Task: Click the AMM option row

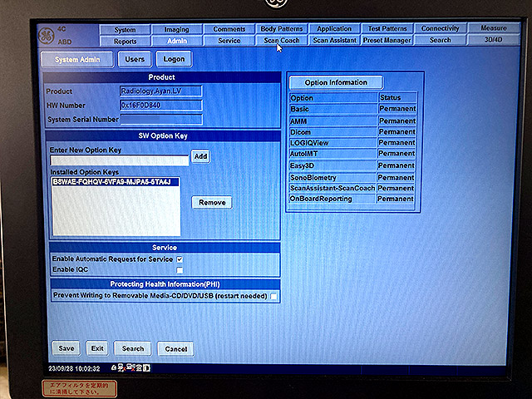Action: click(352, 121)
